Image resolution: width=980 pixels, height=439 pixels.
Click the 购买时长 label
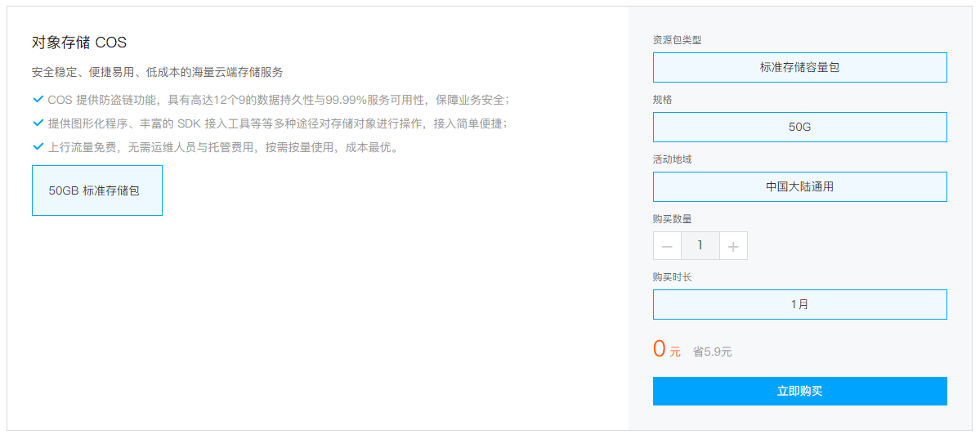pyautogui.click(x=672, y=277)
